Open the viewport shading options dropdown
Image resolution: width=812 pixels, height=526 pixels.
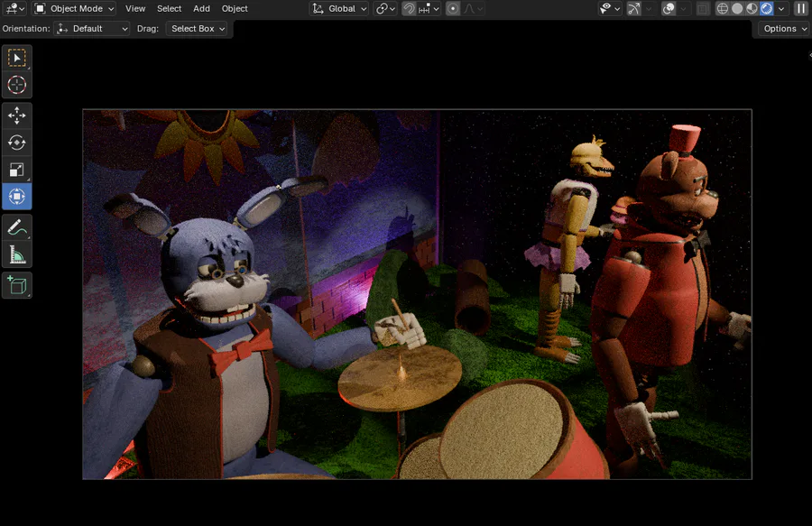(781, 8)
